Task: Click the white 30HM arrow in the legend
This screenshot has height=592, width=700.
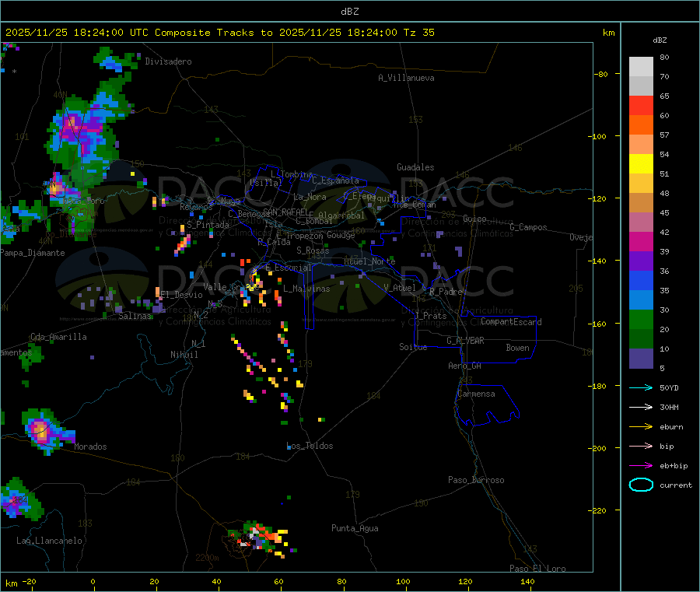Action: (641, 407)
